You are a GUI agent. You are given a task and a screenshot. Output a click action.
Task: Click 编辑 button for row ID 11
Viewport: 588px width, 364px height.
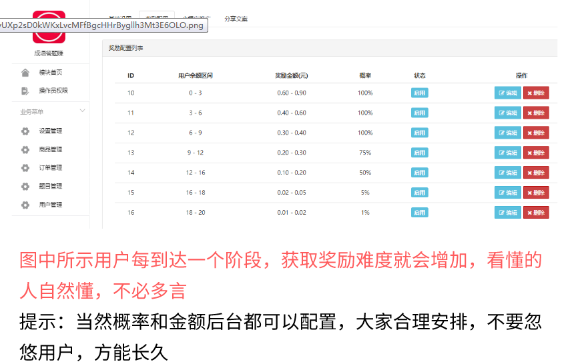[x=507, y=113]
